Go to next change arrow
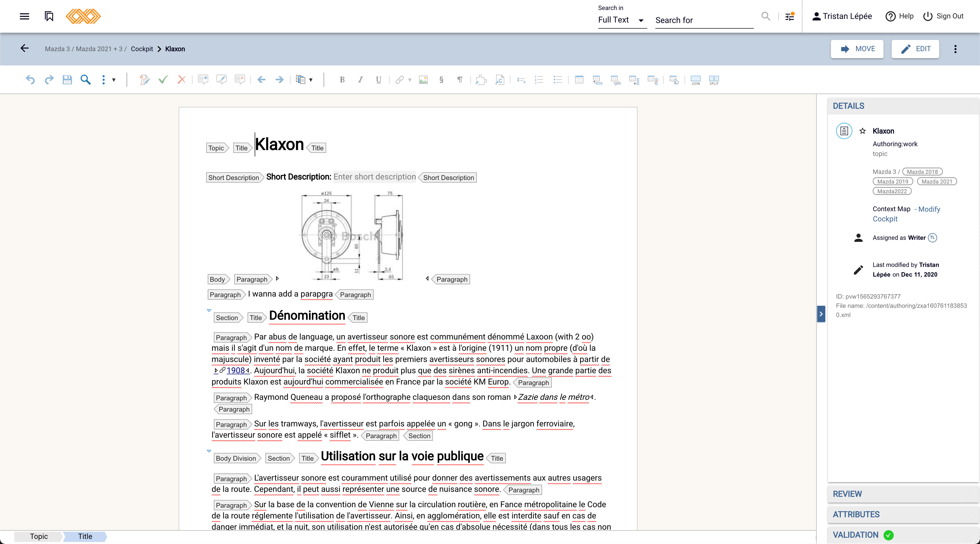 tap(280, 80)
